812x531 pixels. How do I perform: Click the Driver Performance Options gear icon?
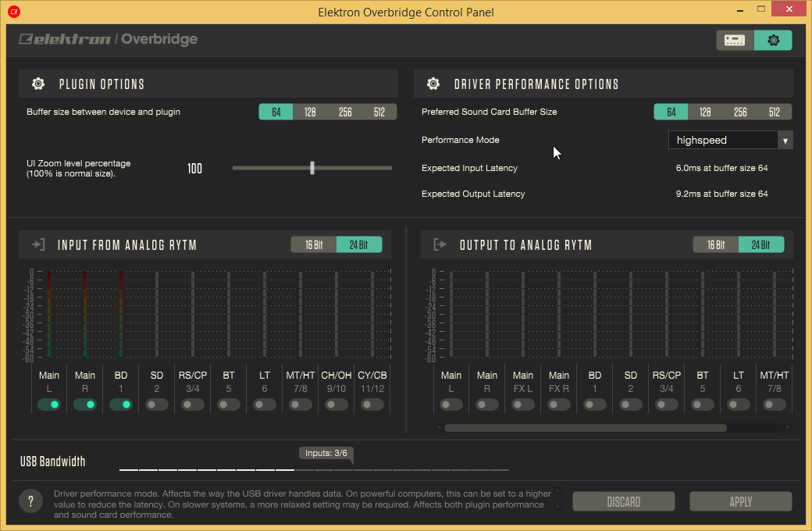click(x=432, y=84)
